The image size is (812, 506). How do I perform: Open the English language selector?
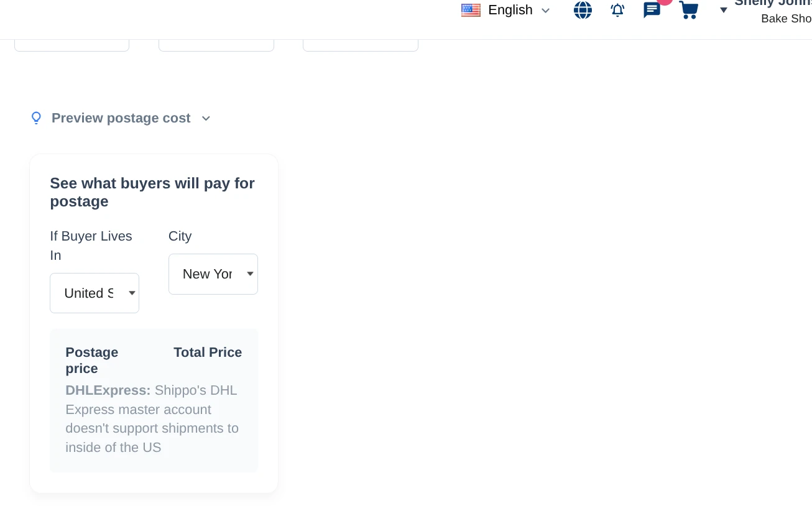pyautogui.click(x=510, y=10)
